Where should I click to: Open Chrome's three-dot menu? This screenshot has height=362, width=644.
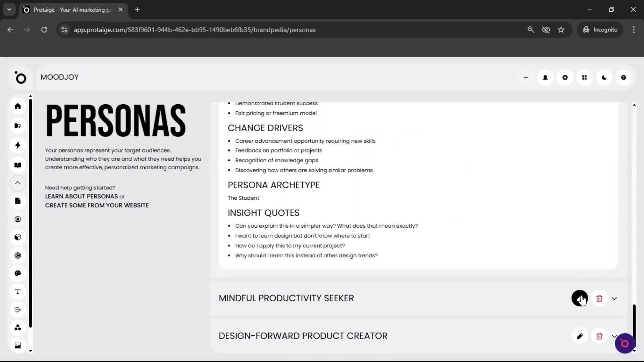pos(634,29)
